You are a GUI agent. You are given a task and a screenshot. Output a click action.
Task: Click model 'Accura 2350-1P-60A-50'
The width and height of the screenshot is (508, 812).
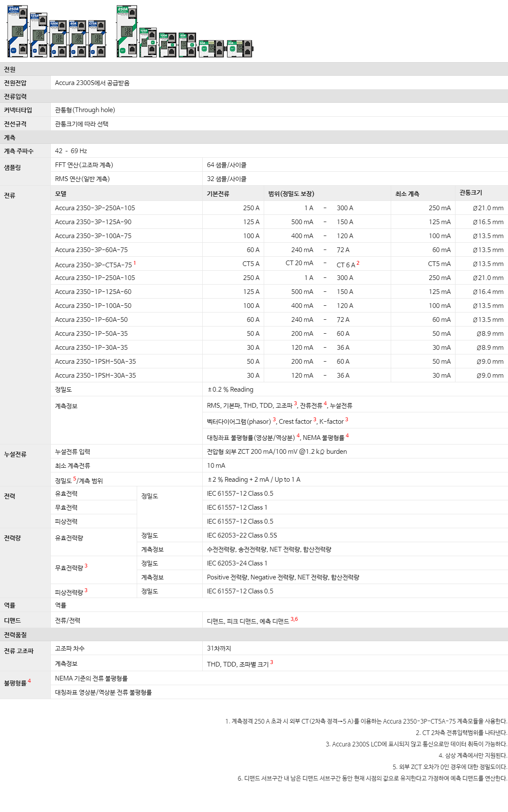click(x=91, y=320)
